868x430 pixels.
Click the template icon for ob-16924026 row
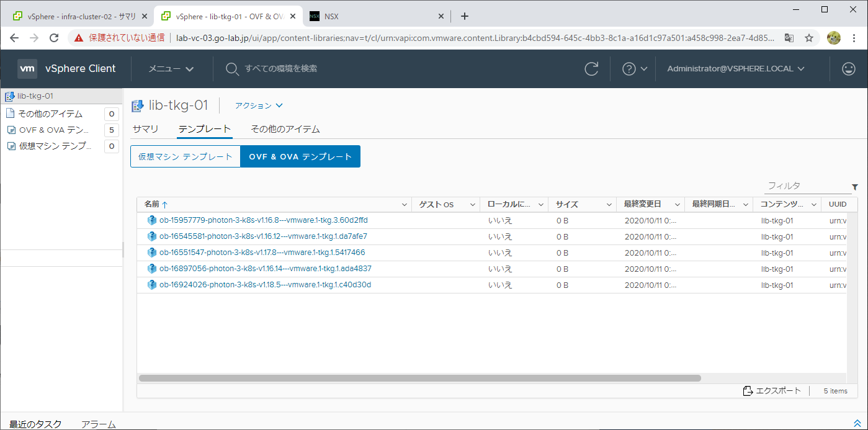151,285
